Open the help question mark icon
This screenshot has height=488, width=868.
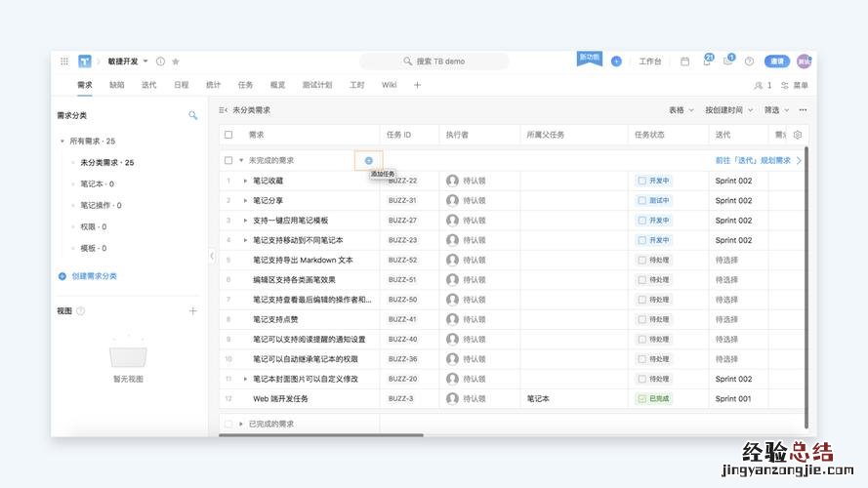[x=749, y=61]
